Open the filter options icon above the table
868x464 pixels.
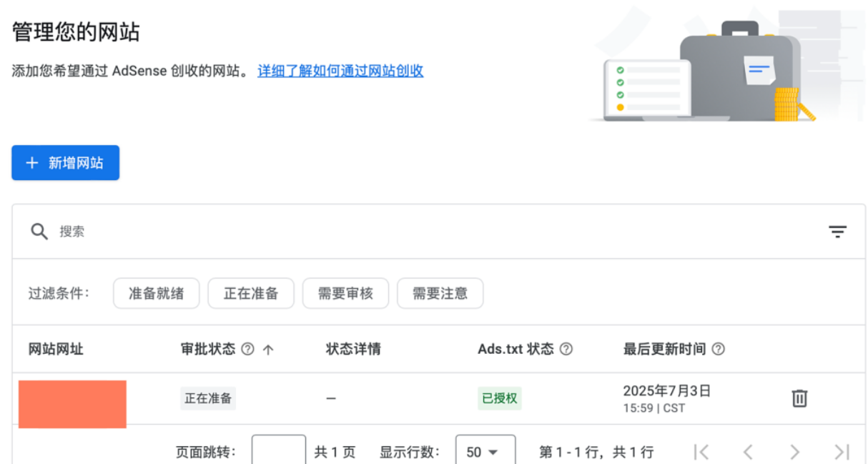pyautogui.click(x=837, y=231)
